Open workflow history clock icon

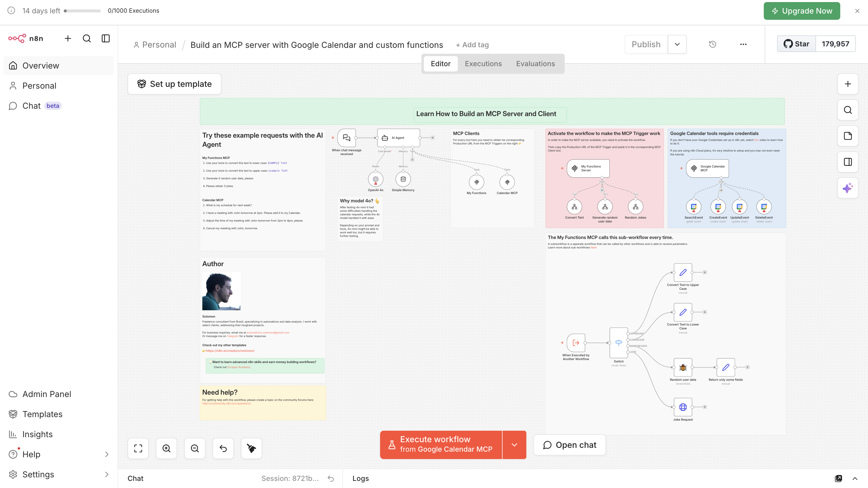tap(712, 44)
